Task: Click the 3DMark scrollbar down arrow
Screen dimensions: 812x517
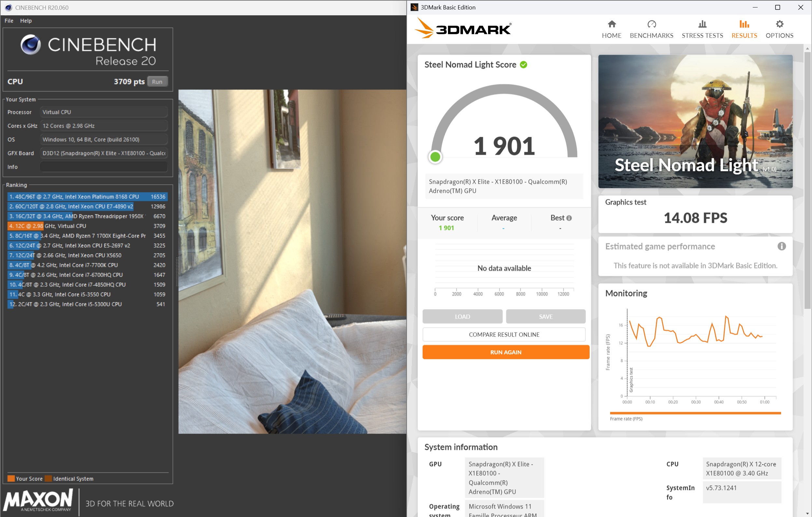Action: pyautogui.click(x=807, y=514)
